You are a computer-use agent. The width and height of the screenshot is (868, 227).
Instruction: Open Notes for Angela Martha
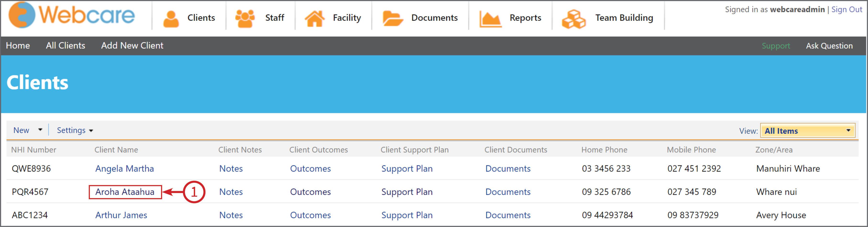click(231, 168)
